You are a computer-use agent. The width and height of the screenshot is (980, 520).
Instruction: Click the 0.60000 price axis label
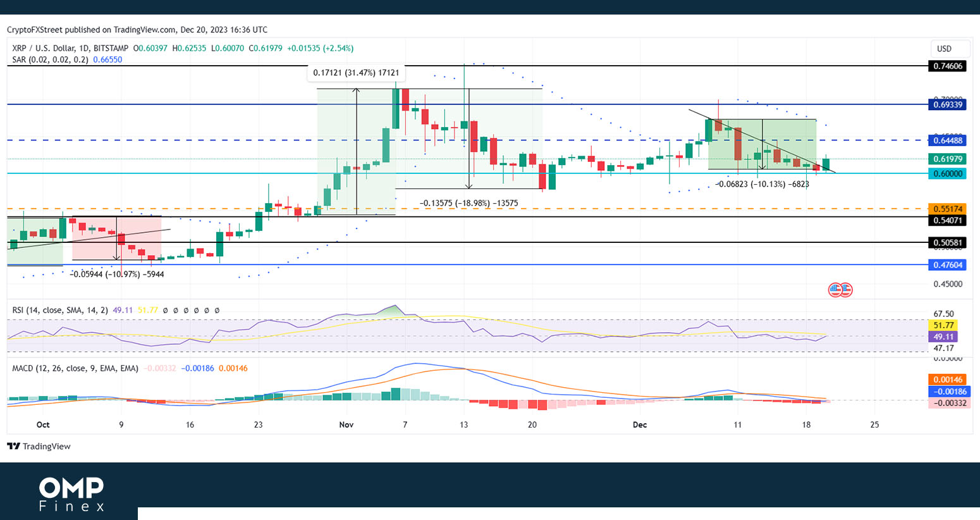(x=948, y=173)
